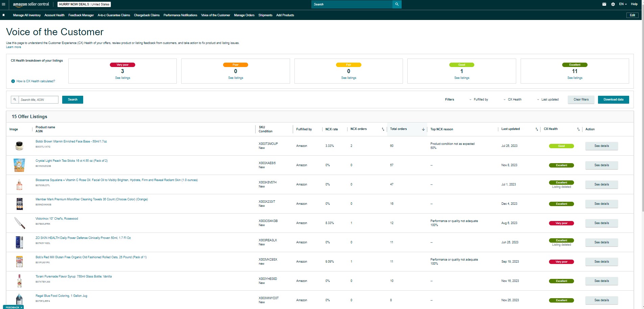See listings under Good

click(462, 78)
